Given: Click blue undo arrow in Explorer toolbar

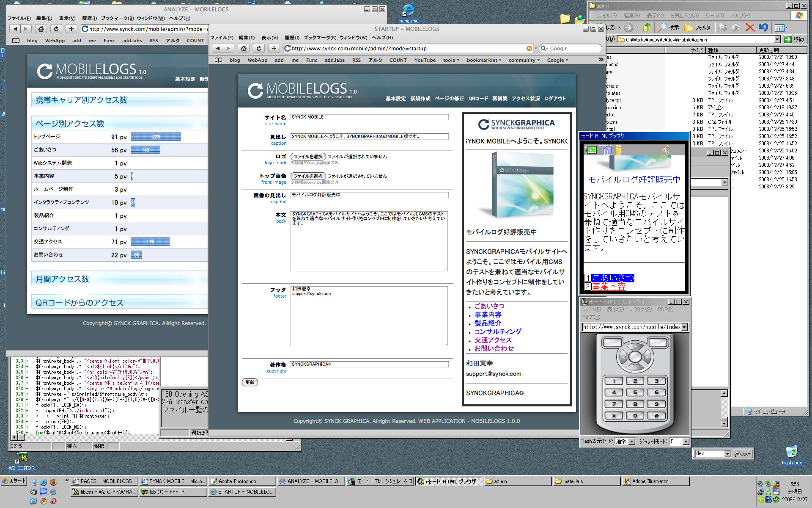Looking at the screenshot, I should (x=763, y=28).
